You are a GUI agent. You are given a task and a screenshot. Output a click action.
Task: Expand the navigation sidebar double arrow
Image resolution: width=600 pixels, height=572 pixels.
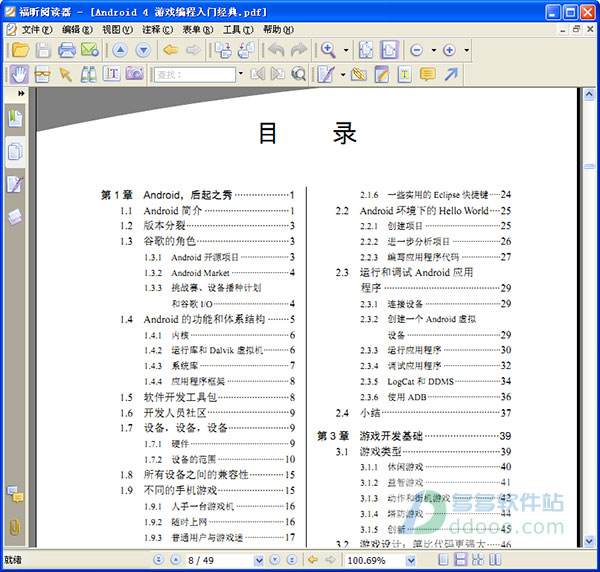[21, 93]
